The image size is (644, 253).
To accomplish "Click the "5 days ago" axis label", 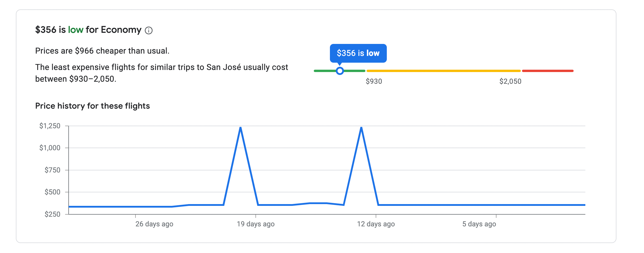I will (x=479, y=224).
